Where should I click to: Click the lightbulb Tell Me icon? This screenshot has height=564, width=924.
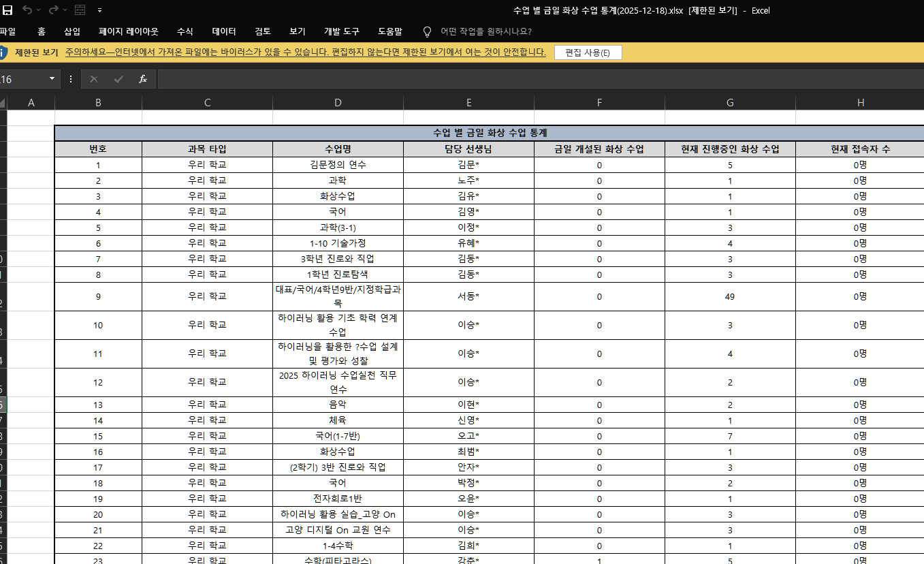click(x=427, y=31)
